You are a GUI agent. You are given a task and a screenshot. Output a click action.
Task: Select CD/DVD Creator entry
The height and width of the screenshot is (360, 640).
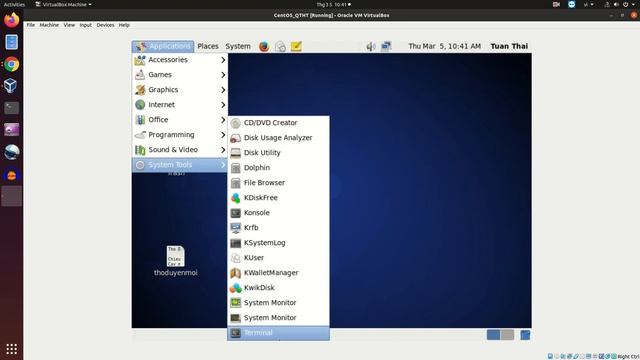click(278, 123)
